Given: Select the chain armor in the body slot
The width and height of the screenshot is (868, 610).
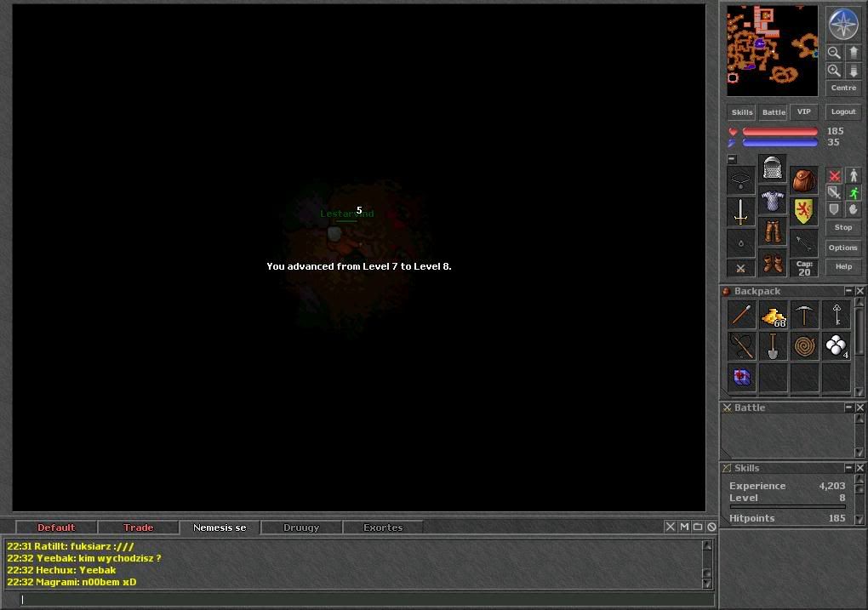Looking at the screenshot, I should pyautogui.click(x=772, y=200).
